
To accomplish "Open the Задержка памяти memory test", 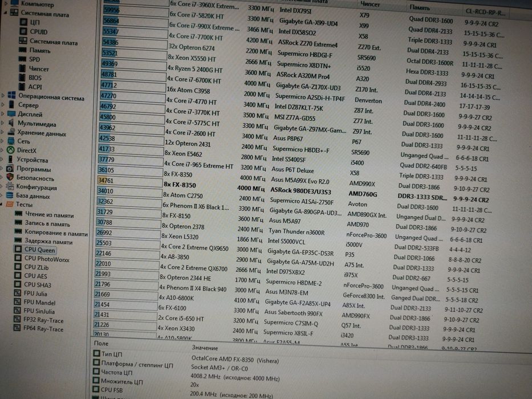I will coord(48,242).
